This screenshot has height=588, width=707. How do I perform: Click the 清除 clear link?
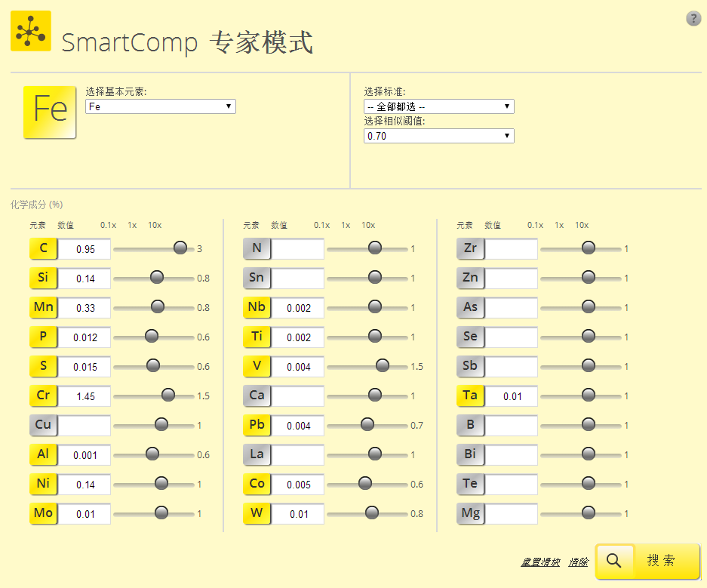click(578, 562)
